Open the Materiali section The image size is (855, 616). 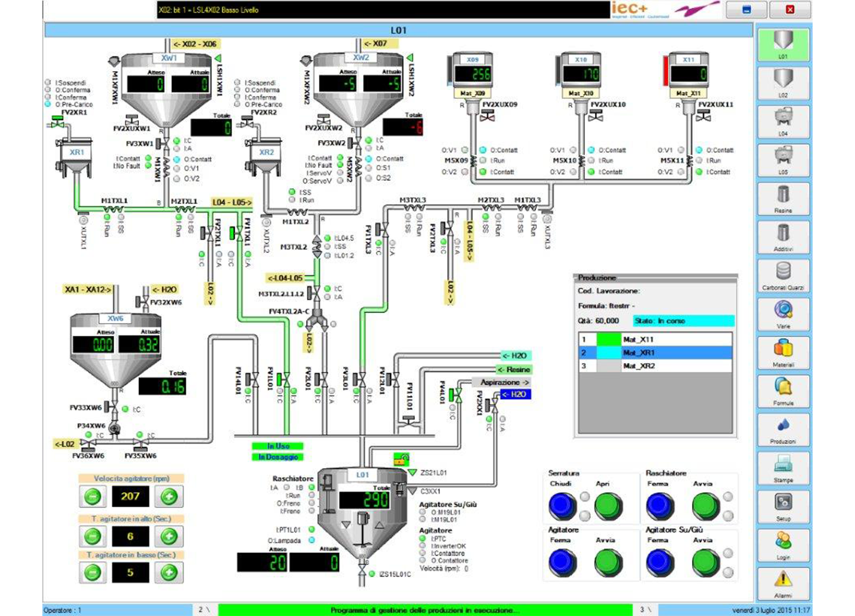pyautogui.click(x=783, y=351)
